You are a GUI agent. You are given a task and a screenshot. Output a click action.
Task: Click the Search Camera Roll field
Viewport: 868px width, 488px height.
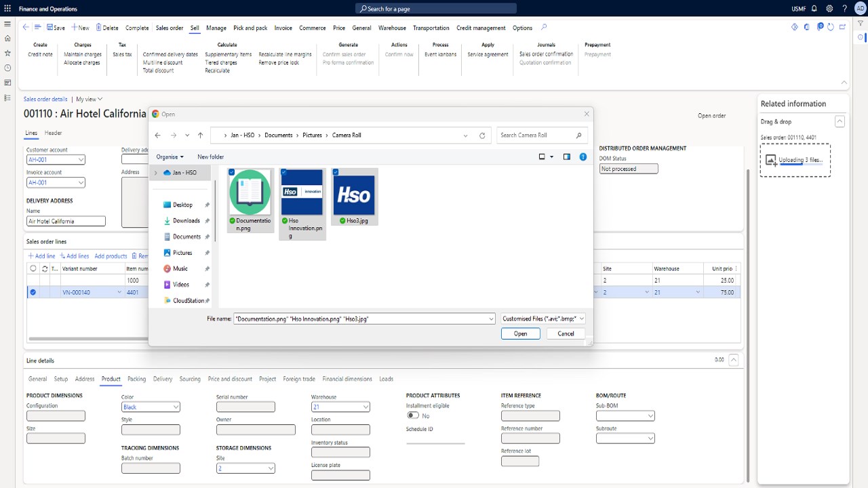[542, 136]
